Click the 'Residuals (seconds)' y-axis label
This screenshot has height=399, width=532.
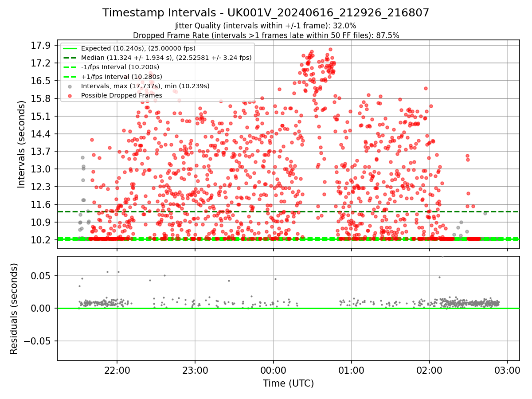(14, 309)
